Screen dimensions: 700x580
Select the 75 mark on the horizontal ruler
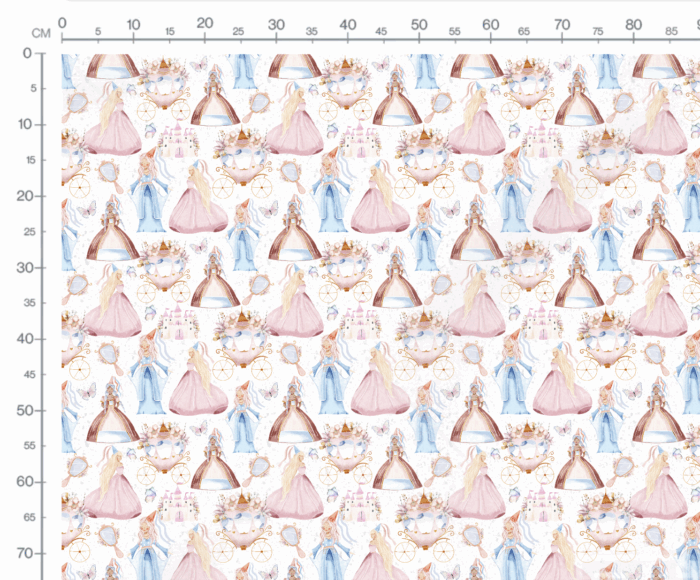click(x=598, y=31)
